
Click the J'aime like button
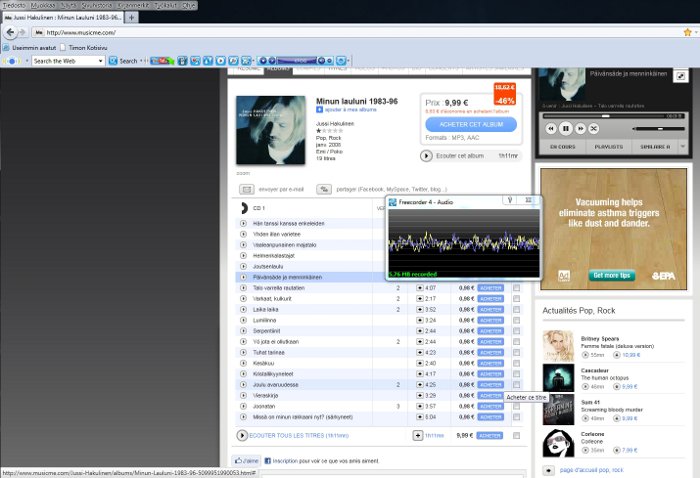point(246,461)
